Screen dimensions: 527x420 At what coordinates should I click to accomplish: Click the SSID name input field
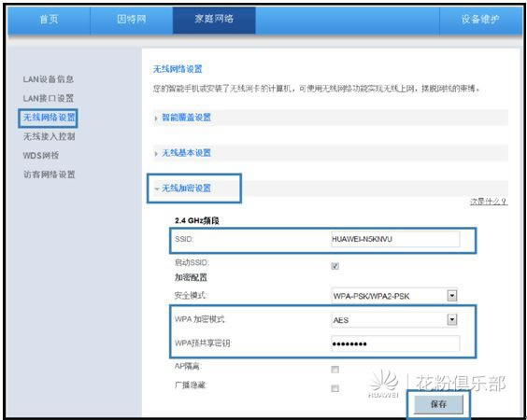(395, 239)
